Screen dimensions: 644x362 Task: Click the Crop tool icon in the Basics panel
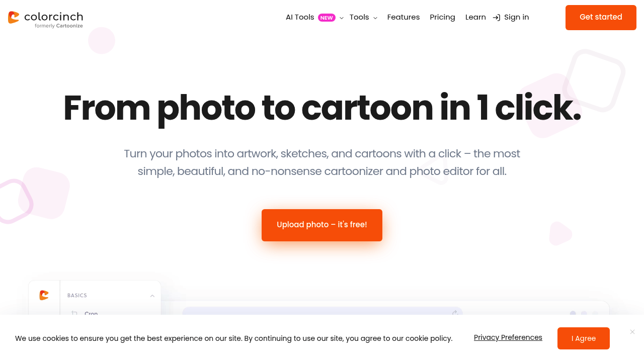[74, 313]
